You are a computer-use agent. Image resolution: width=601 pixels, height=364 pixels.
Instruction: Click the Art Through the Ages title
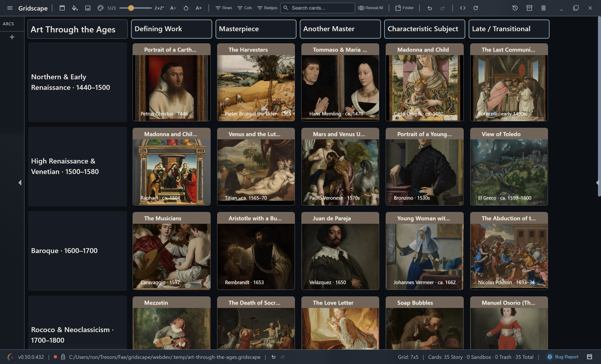click(x=77, y=29)
